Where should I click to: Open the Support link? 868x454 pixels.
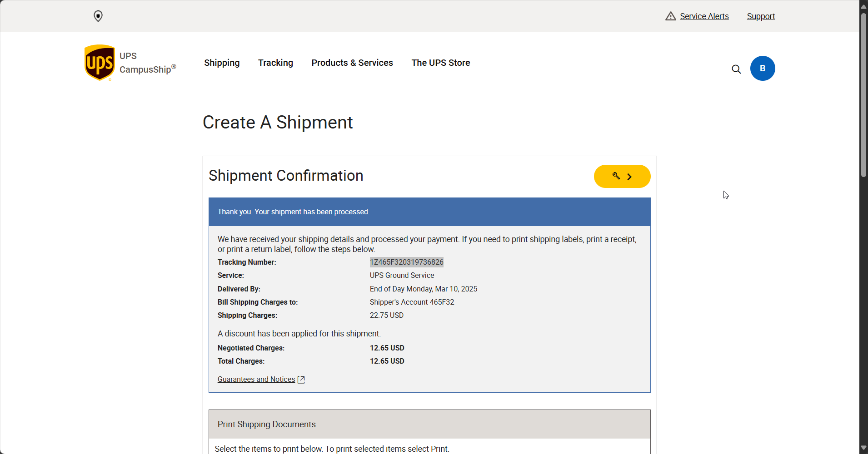[x=761, y=16]
